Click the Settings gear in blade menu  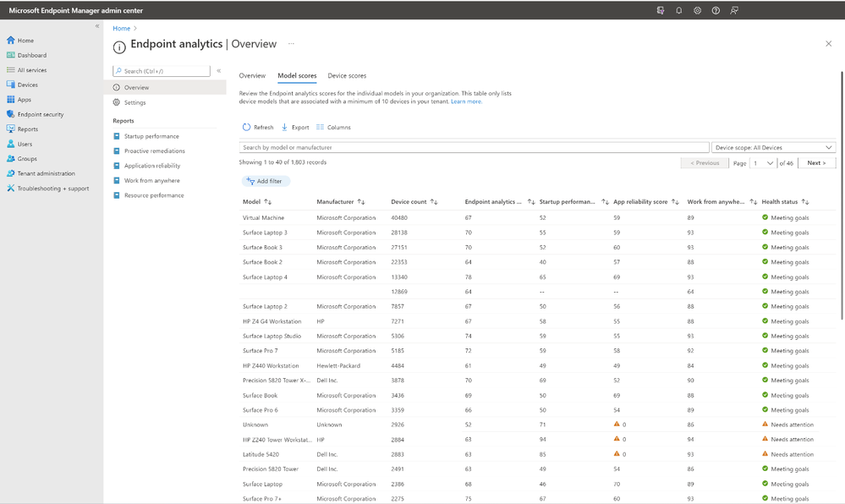pyautogui.click(x=117, y=102)
